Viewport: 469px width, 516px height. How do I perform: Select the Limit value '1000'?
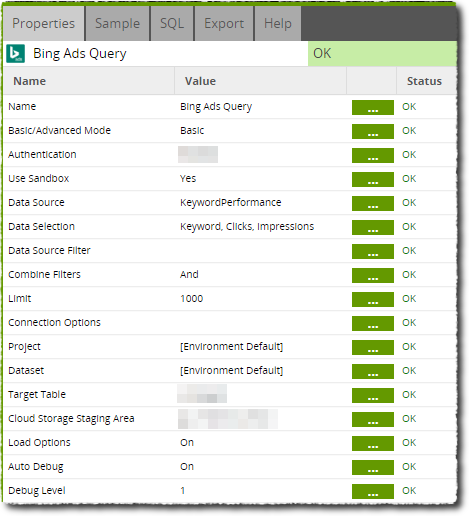click(x=192, y=298)
